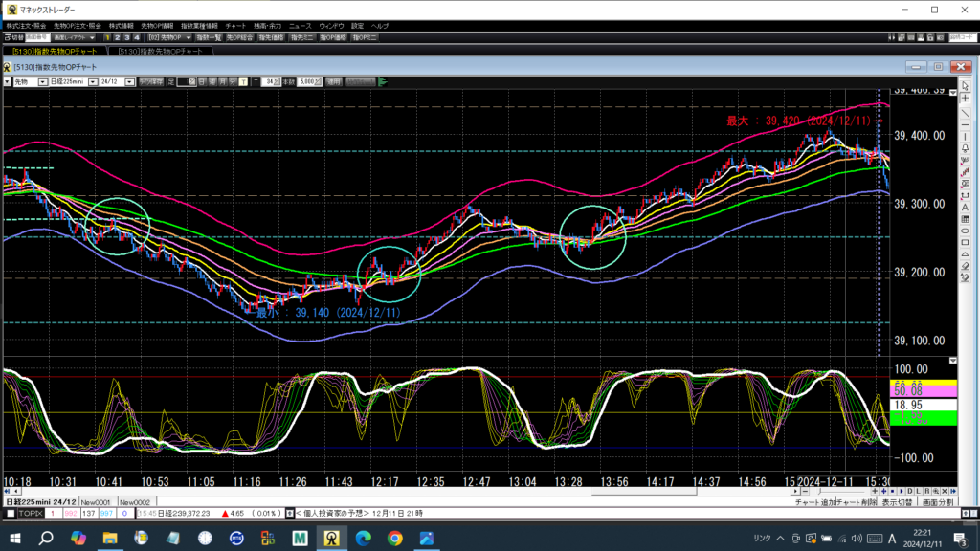Open the 株式注文・照会 menu
This screenshot has height=551, width=980.
[26, 26]
